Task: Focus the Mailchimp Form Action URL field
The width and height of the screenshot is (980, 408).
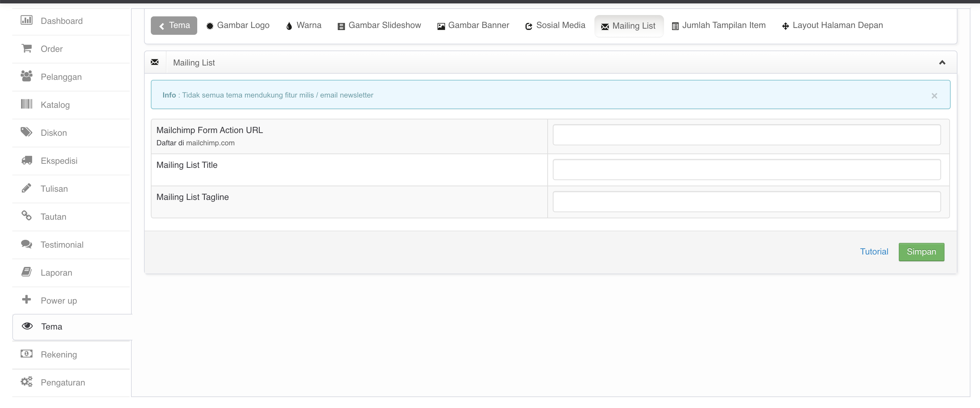Action: (746, 135)
